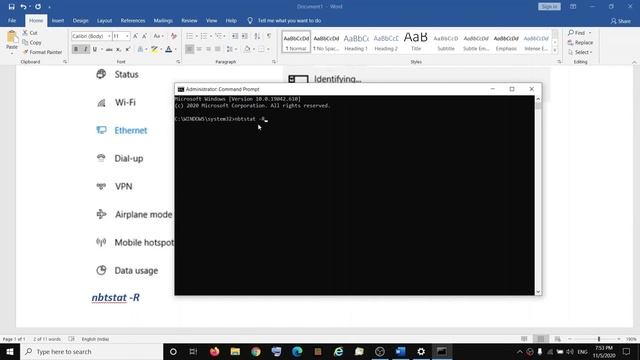This screenshot has height=360, width=640.
Task: Center the paragraph text
Action: (199, 49)
